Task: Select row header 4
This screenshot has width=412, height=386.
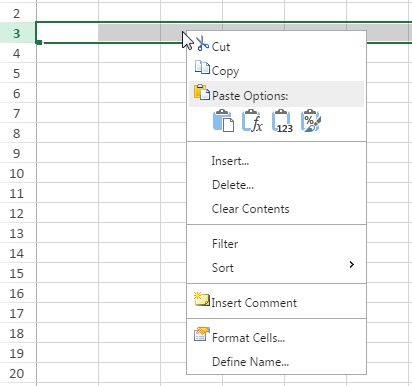Action: pos(17,53)
